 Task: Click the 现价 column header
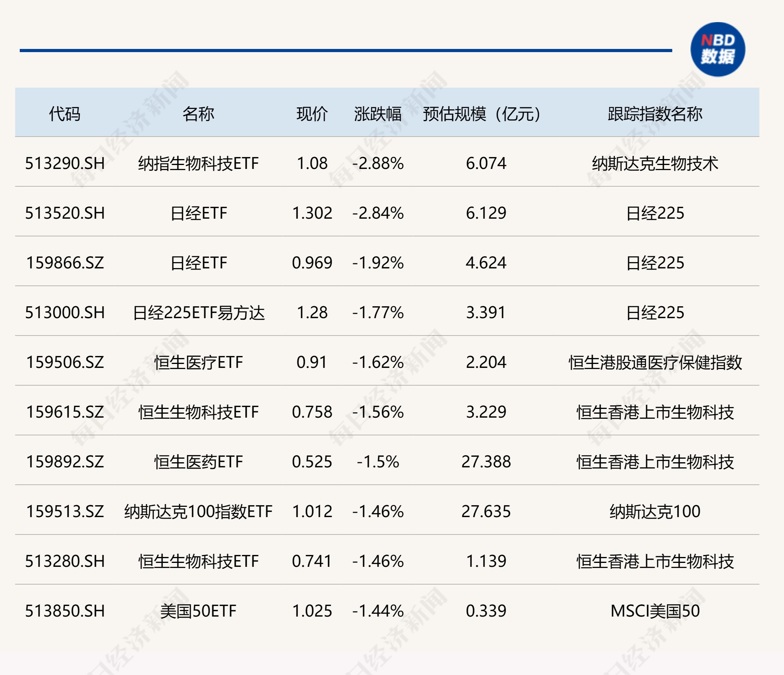tap(312, 114)
